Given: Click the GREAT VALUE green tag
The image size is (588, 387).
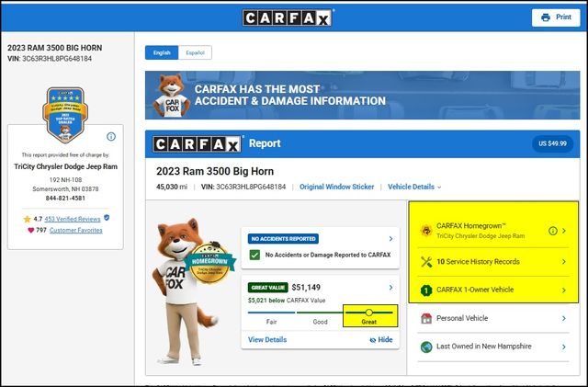Looking at the screenshot, I should point(267,288).
